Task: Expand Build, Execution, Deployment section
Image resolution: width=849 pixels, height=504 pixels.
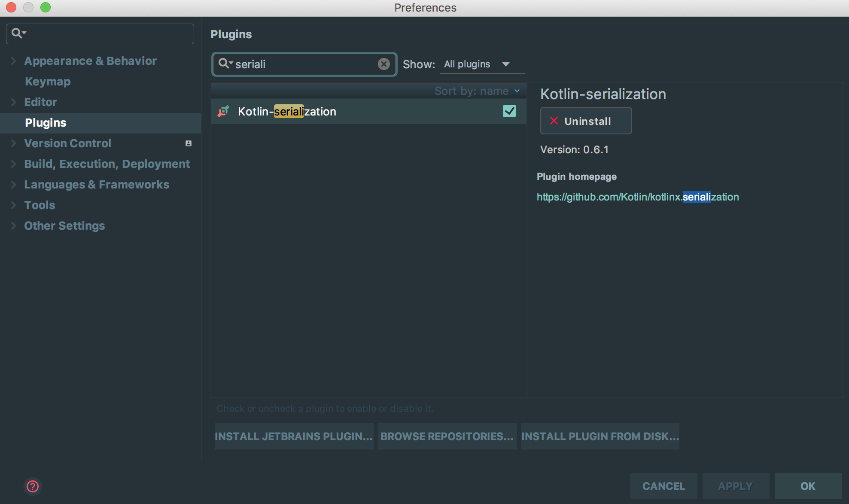Action: coord(13,164)
